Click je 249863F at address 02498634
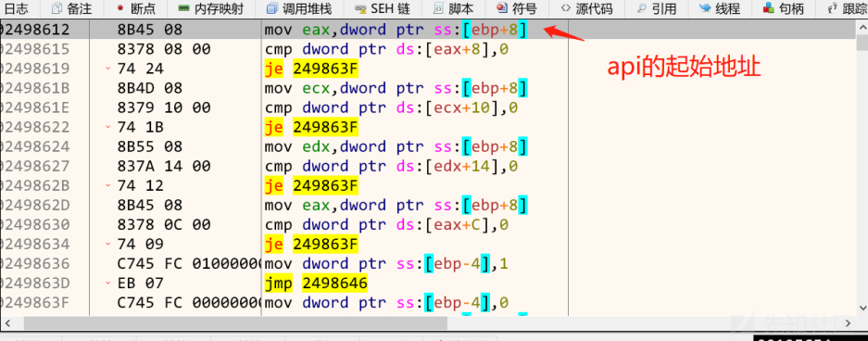The height and width of the screenshot is (341, 868). pos(311,244)
